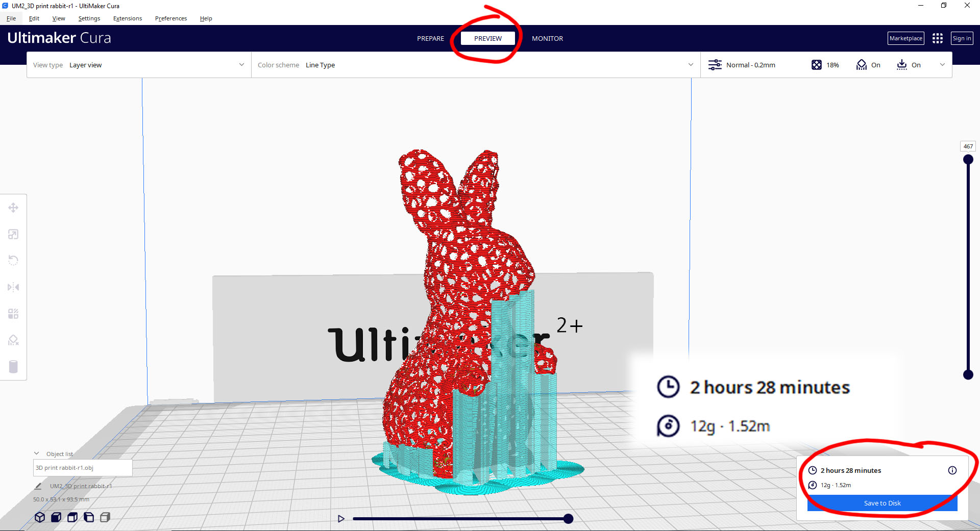Click the 2 hours 28 minutes print time text

pos(851,470)
